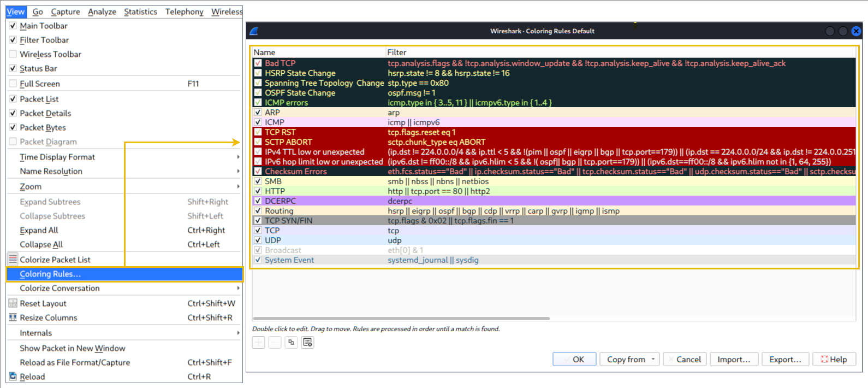
Task: Toggle the Main Toolbar checkbox
Action: (x=13, y=26)
